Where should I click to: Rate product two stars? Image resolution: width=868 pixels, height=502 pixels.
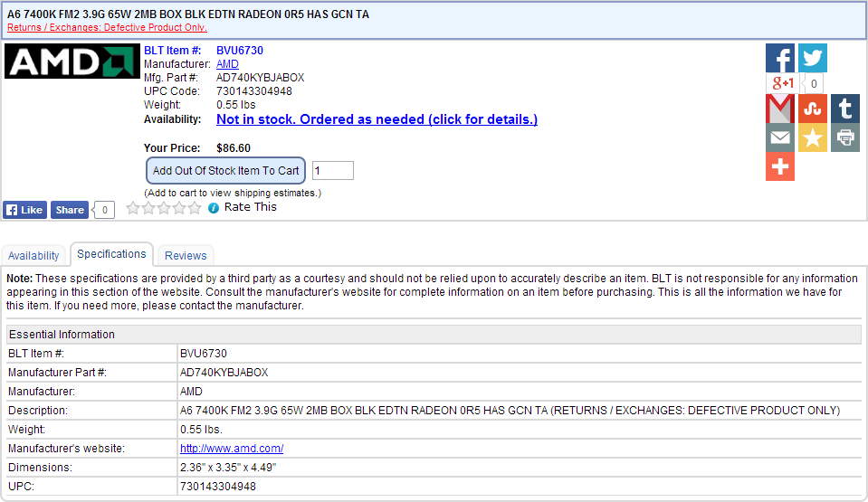point(148,208)
